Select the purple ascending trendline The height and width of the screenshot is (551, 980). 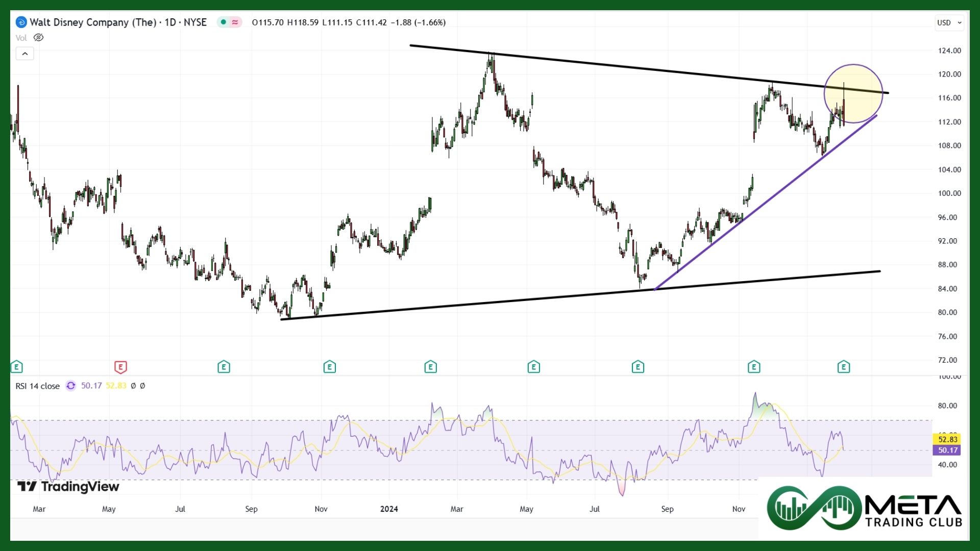[x=766, y=202]
